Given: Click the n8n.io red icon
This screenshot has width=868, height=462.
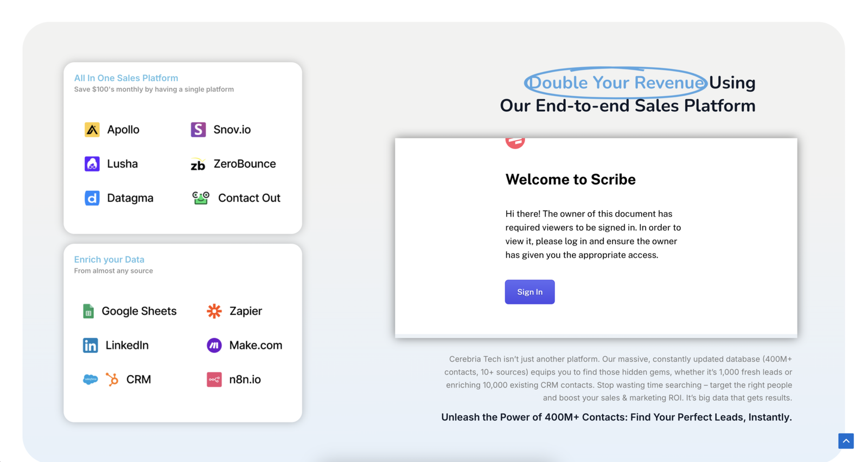Looking at the screenshot, I should pyautogui.click(x=214, y=379).
